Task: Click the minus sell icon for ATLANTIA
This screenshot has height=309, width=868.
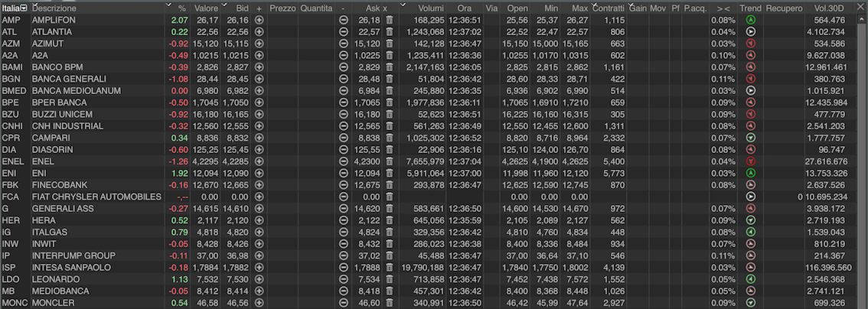Action: [x=343, y=31]
